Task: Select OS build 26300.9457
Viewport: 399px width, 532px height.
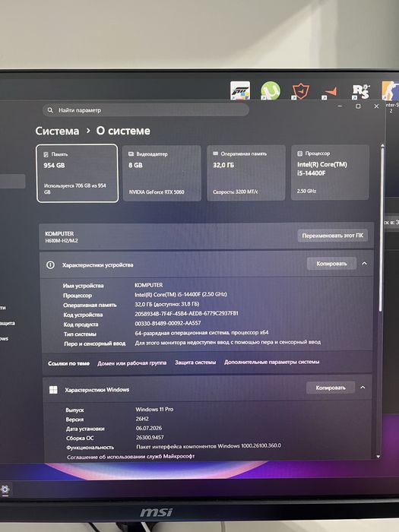Action: (x=150, y=438)
